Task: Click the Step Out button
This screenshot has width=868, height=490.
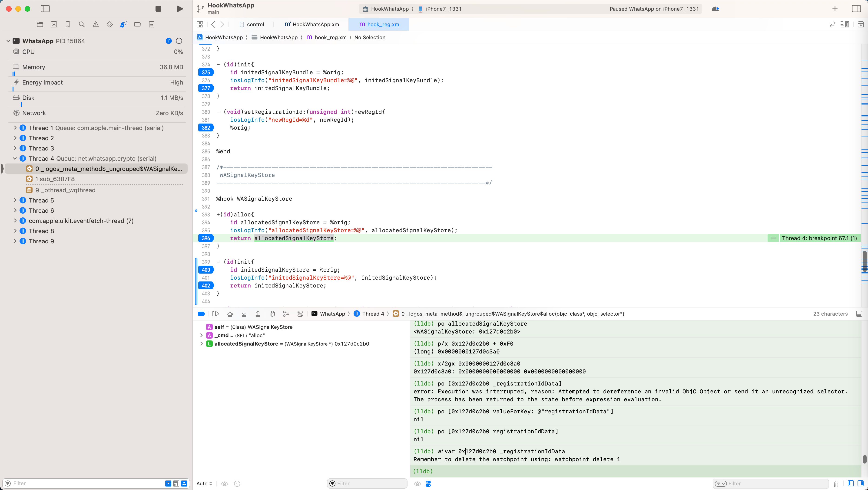Action: [258, 314]
